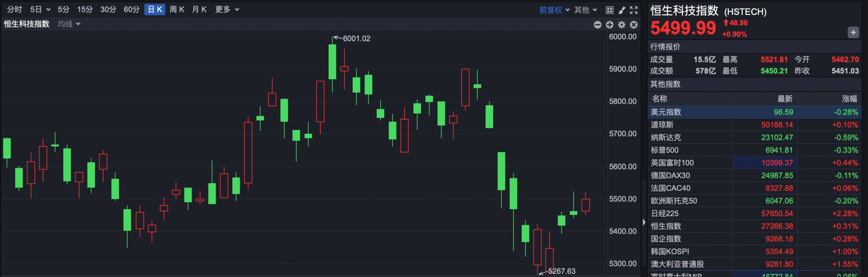Enter fullscreen chart mode
The image size is (868, 277).
634,10
